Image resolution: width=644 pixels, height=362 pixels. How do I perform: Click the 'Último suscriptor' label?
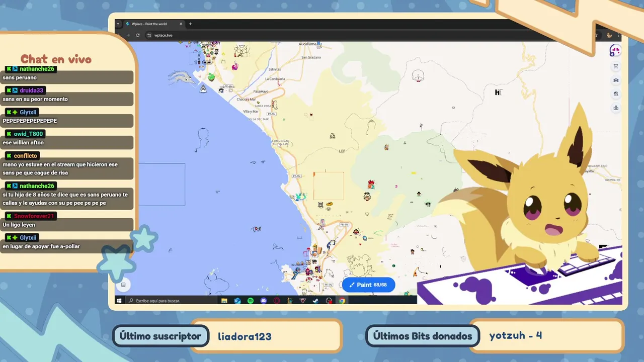(x=160, y=336)
